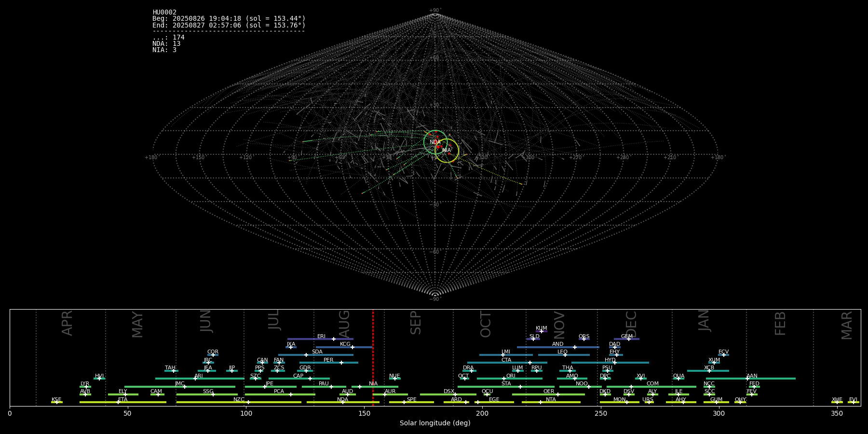This screenshot has width=868, height=434.
Task: Select the NTA shower bar
Action: pos(551,402)
